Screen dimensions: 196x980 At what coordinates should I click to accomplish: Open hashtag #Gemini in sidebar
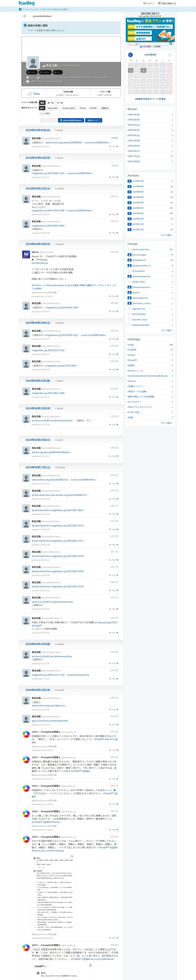[132, 381]
